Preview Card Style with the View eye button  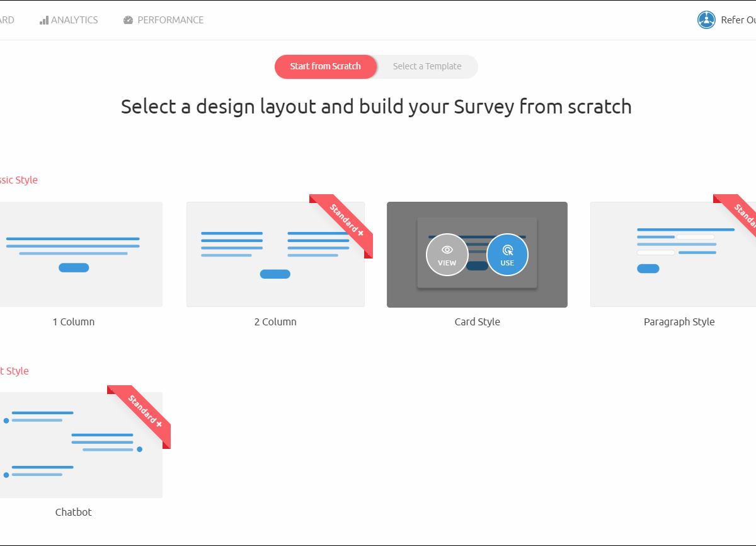point(447,255)
